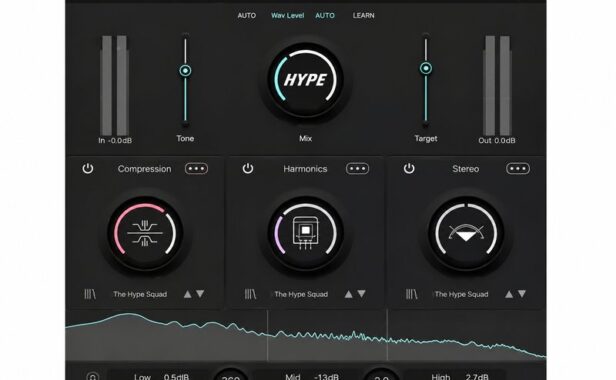Click the LEARN button
This screenshot has height=380, width=616.
pyautogui.click(x=363, y=16)
